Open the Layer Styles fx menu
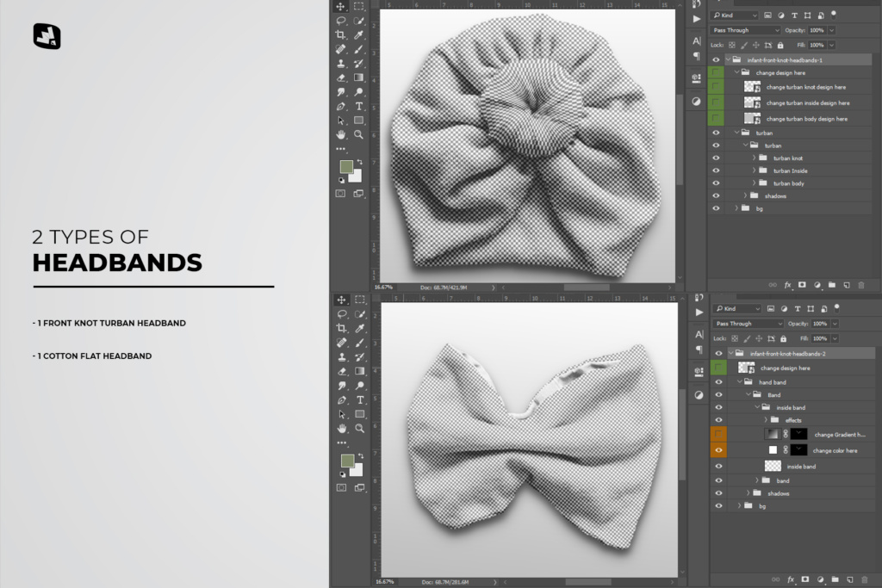 788,285
